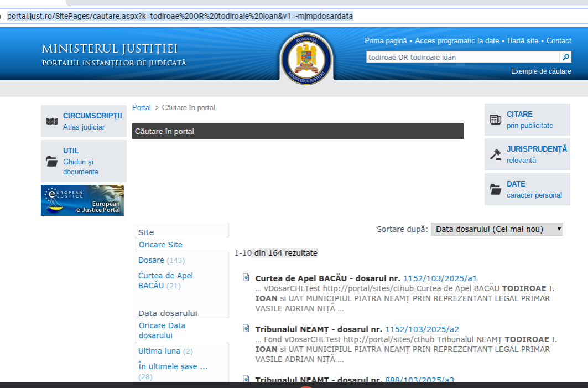Open Circumscripții atlas map icon
Viewport: 588px width, 388px height.
[x=52, y=121]
